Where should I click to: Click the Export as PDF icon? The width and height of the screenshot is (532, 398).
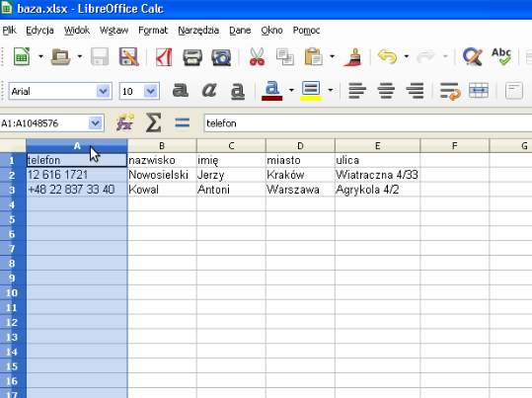click(164, 56)
